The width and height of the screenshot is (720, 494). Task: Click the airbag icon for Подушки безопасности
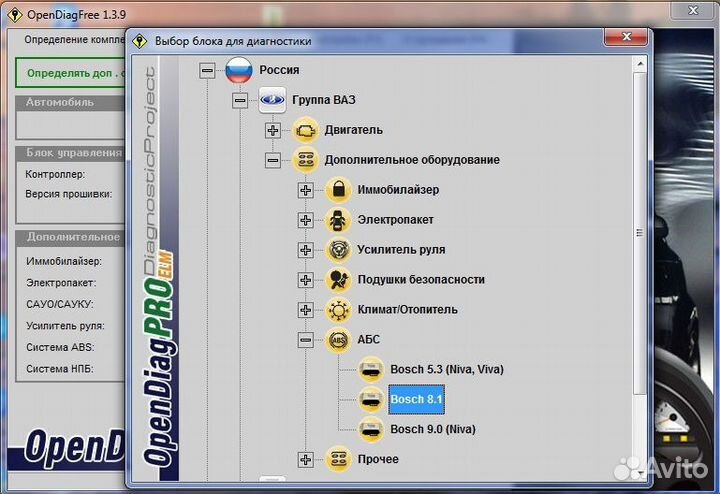coord(338,280)
